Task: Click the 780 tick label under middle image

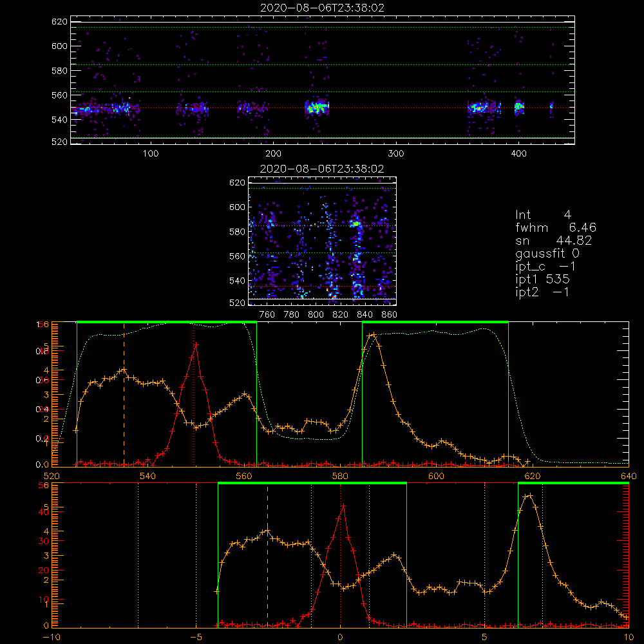Action: click(x=292, y=315)
